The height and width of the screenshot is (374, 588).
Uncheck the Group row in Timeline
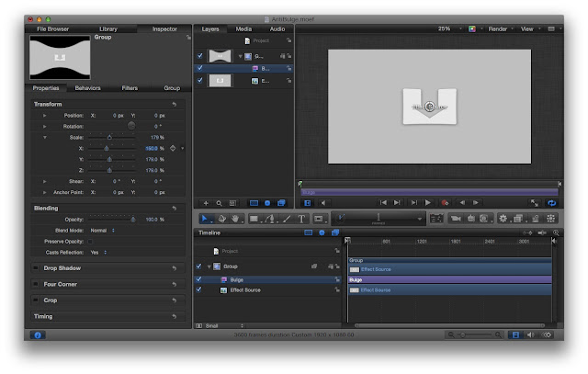198,266
